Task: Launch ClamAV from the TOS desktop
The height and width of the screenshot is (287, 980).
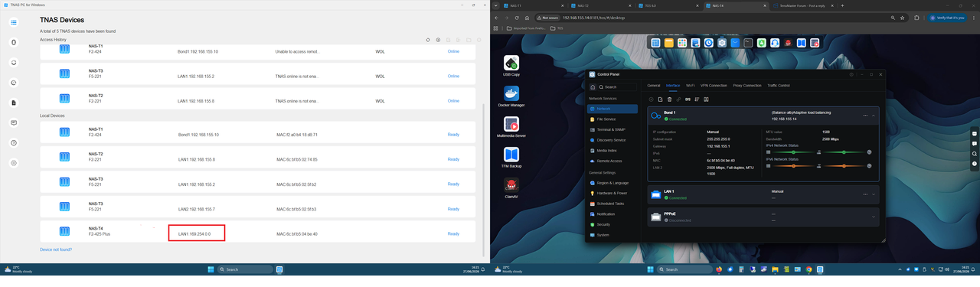Action: (x=511, y=188)
